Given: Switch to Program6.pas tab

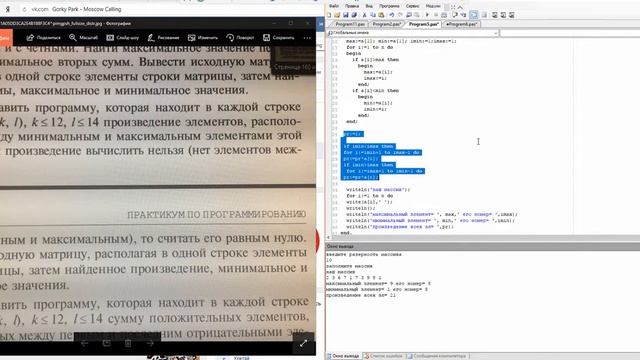Looking at the screenshot, I should point(461,24).
